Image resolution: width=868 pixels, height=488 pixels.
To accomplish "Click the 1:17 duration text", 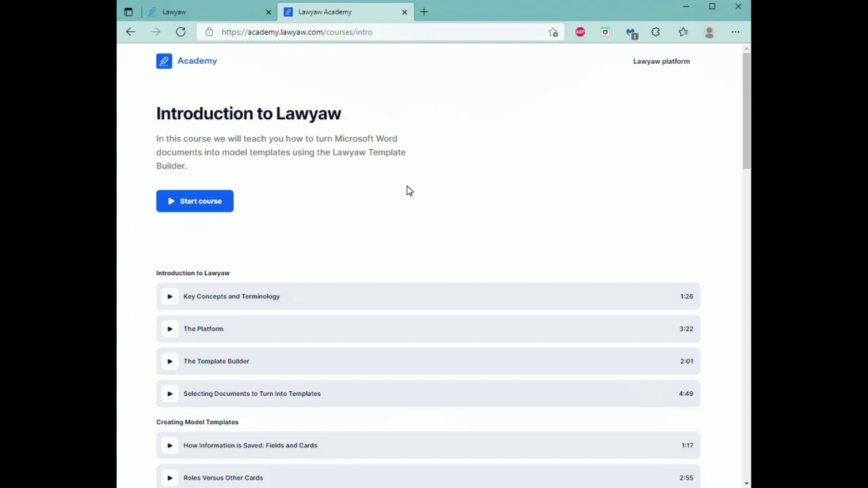I will pos(687,445).
